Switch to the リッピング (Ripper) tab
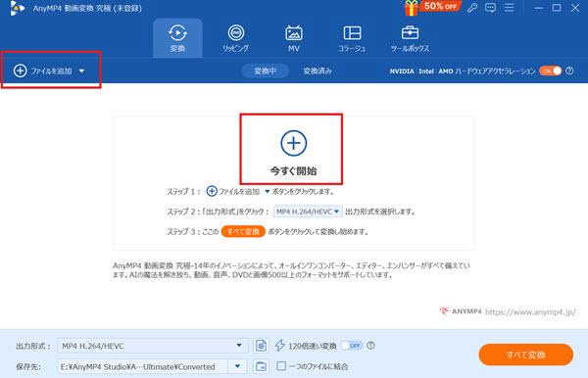 [235, 38]
